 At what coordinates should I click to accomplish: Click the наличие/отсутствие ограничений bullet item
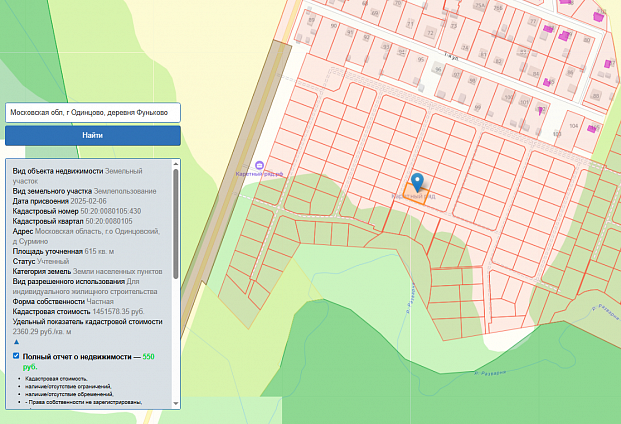coord(68,386)
